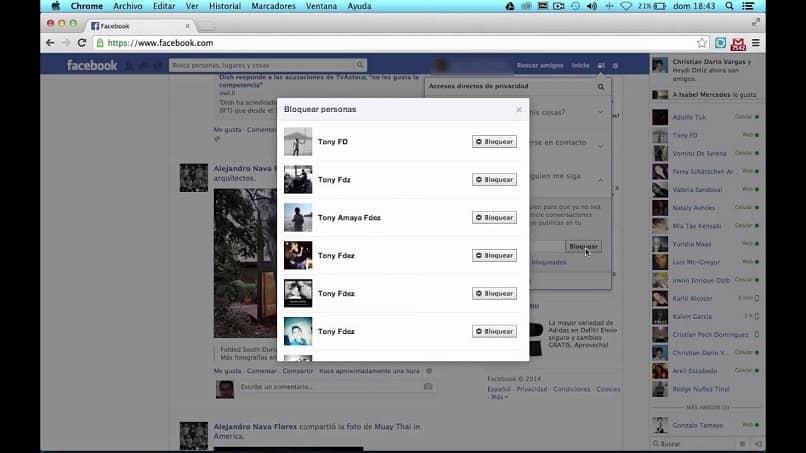Open the Wi-Fi status menu

click(626, 6)
